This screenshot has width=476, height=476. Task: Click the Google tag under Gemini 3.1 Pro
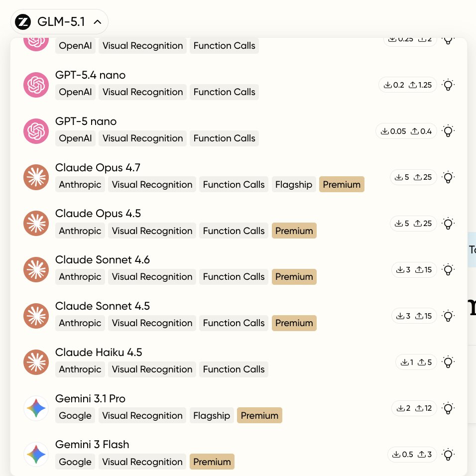pyautogui.click(x=75, y=416)
